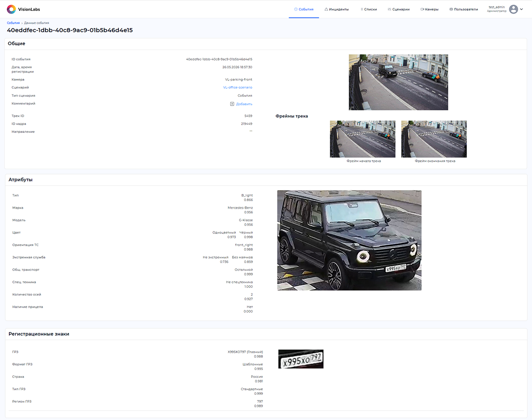
Task: Click the plus icon next to Добавить
Action: 232,104
